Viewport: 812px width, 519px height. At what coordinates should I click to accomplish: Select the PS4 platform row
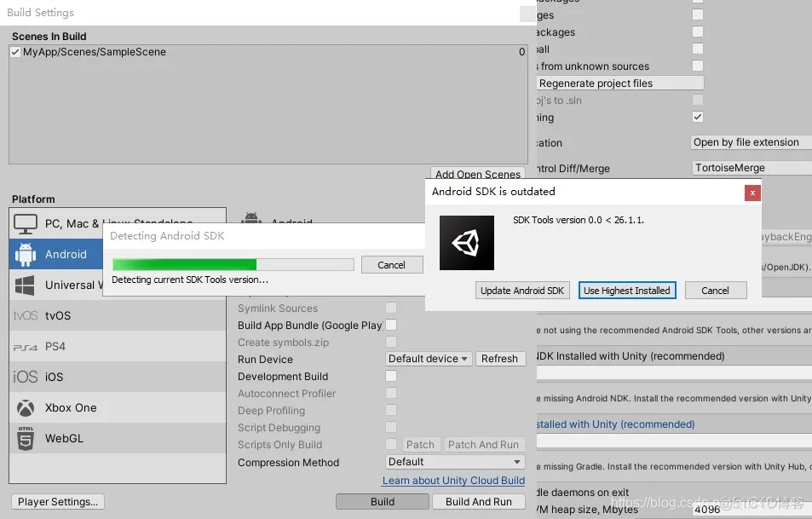[x=118, y=346]
